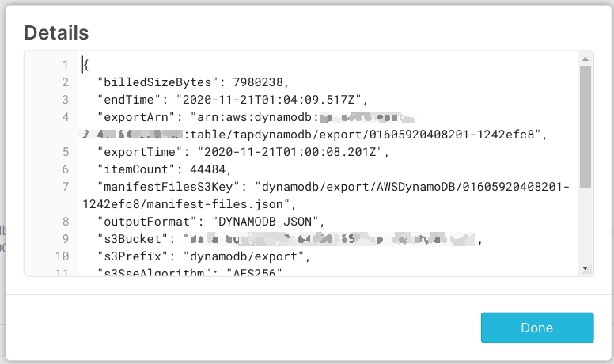Click the Done button

tap(536, 328)
